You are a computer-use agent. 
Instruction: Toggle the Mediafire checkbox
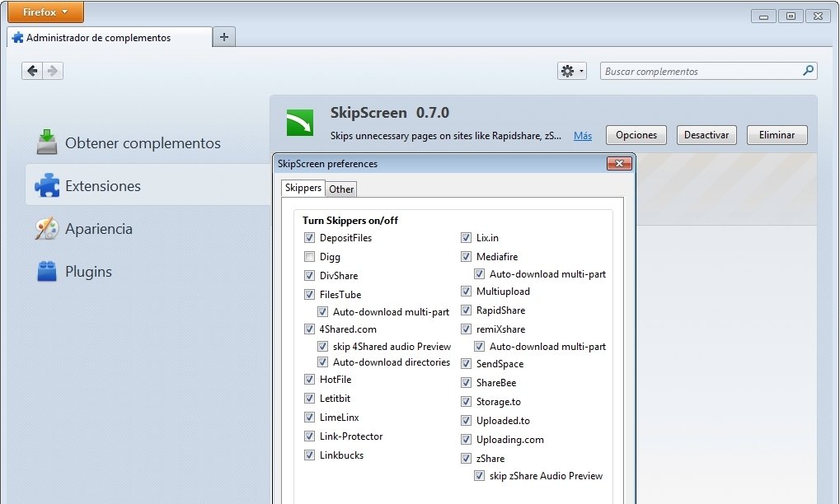pos(466,256)
